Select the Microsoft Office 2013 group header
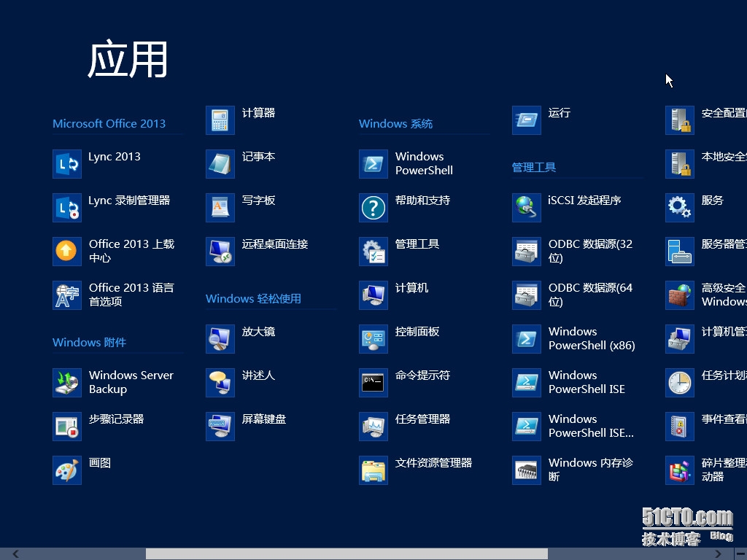Image resolution: width=747 pixels, height=560 pixels. coord(109,124)
